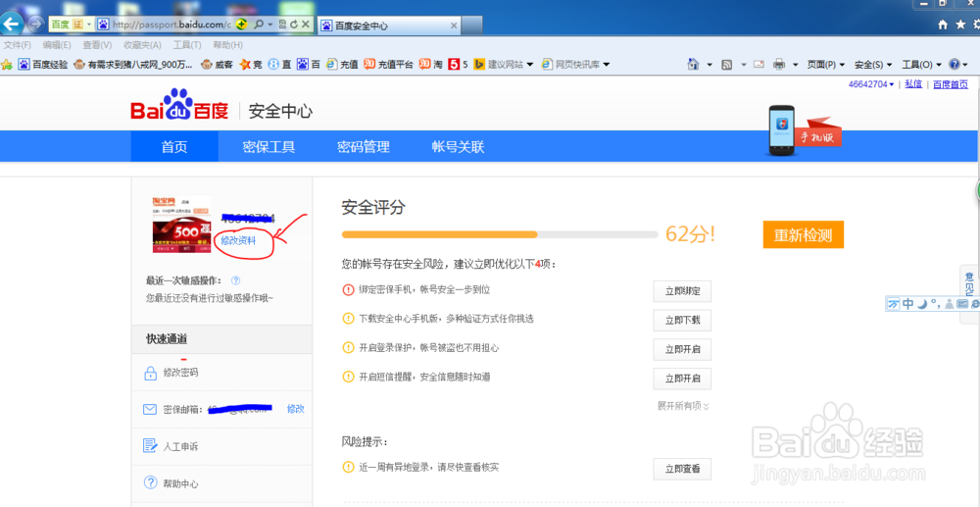
Task: Open the 威客 bookmark
Action: click(217, 64)
